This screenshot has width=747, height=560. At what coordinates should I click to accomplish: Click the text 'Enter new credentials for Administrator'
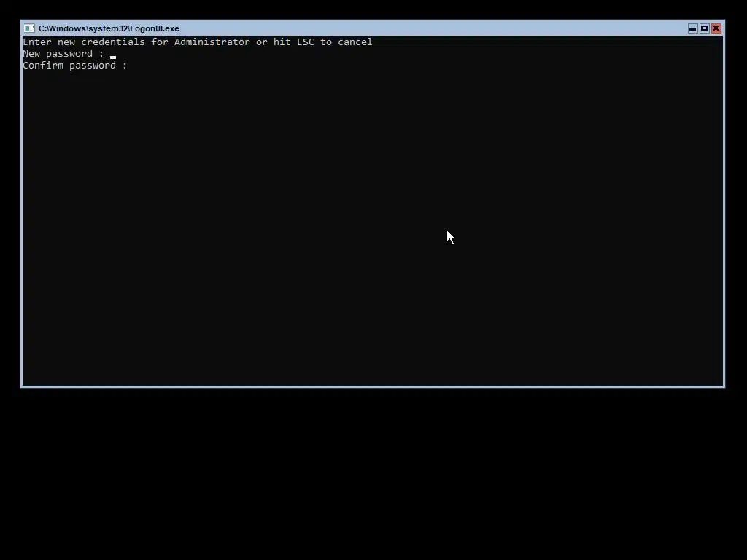136,42
